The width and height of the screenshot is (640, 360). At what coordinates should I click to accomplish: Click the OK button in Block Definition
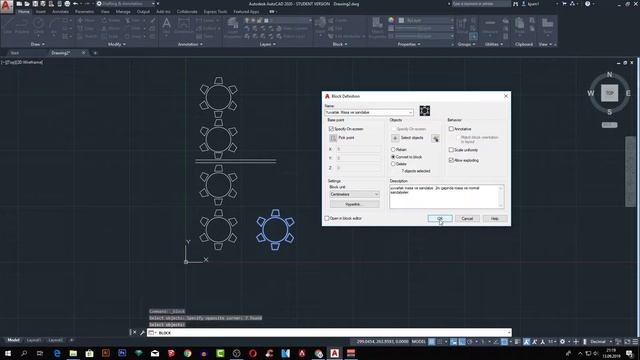click(440, 219)
